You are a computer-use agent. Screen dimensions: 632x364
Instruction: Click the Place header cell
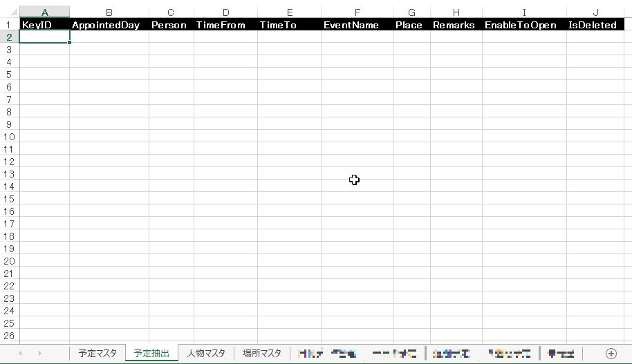click(411, 25)
